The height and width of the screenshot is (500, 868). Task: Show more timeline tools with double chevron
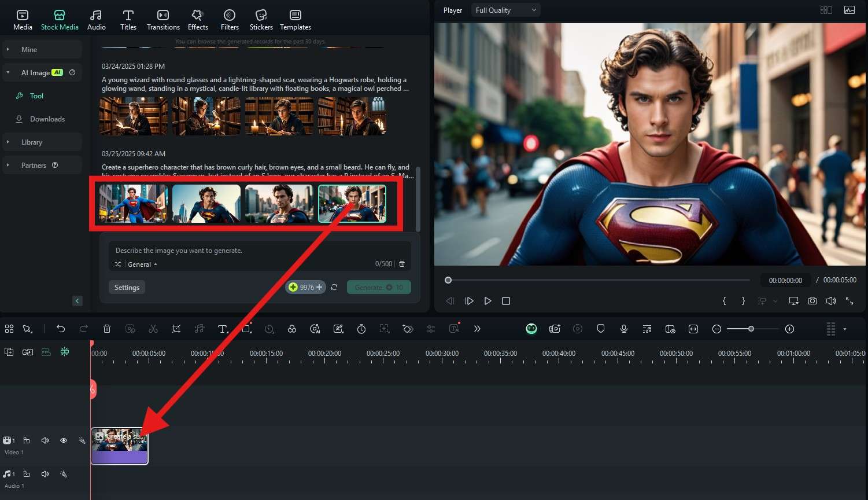pos(477,329)
